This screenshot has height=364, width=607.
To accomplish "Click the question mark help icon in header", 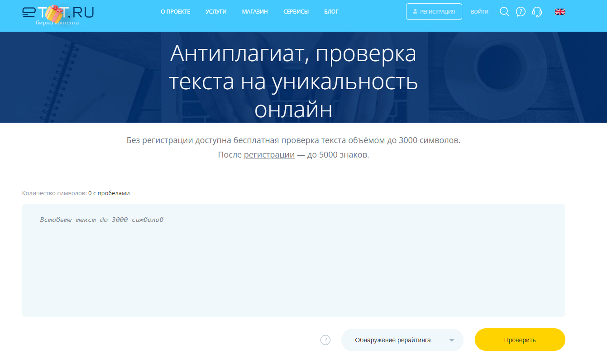I will click(x=521, y=12).
